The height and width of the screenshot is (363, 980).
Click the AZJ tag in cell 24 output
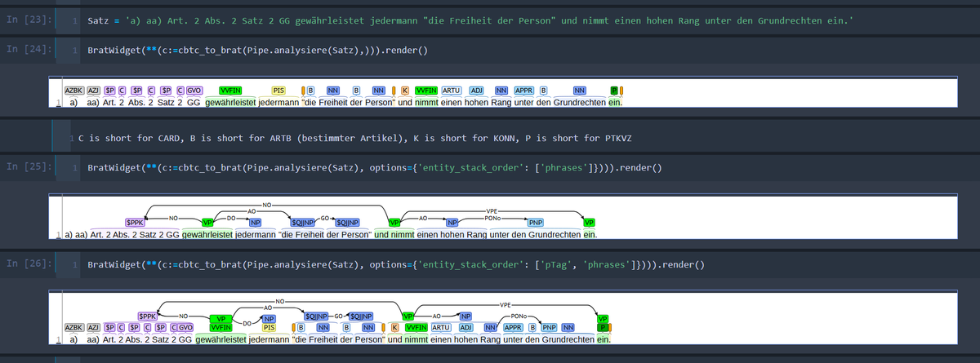(94, 91)
